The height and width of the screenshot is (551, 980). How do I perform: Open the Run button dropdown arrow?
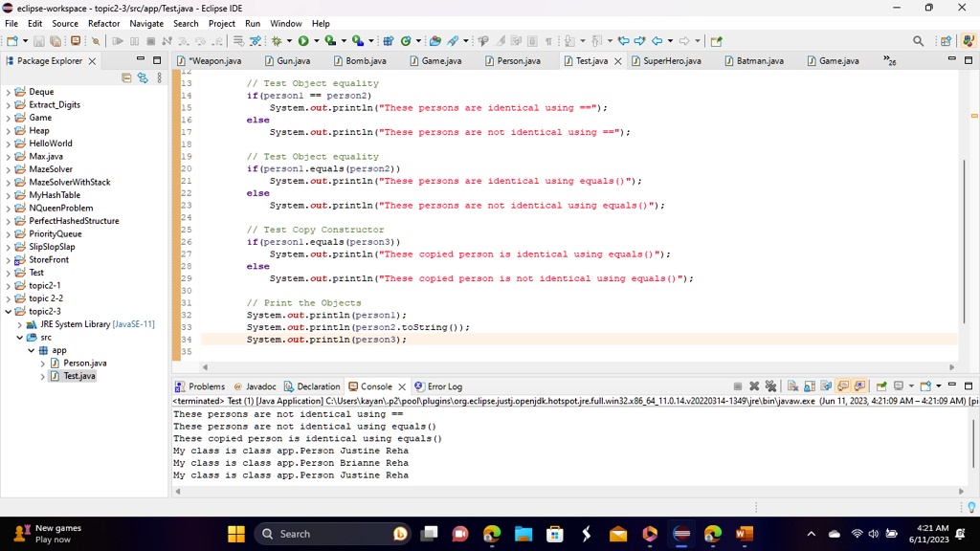(316, 41)
